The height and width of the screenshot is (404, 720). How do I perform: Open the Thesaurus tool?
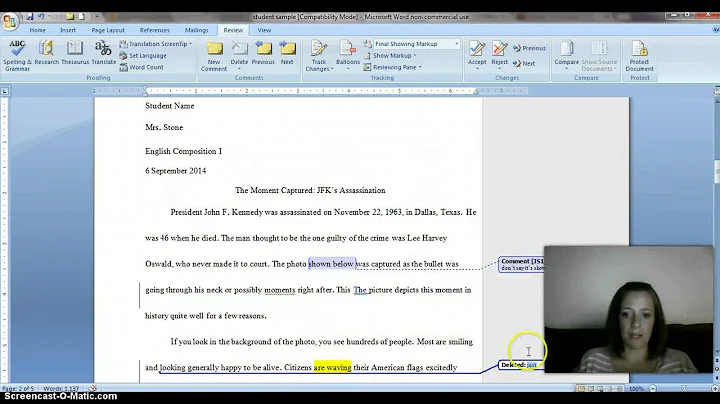coord(75,53)
